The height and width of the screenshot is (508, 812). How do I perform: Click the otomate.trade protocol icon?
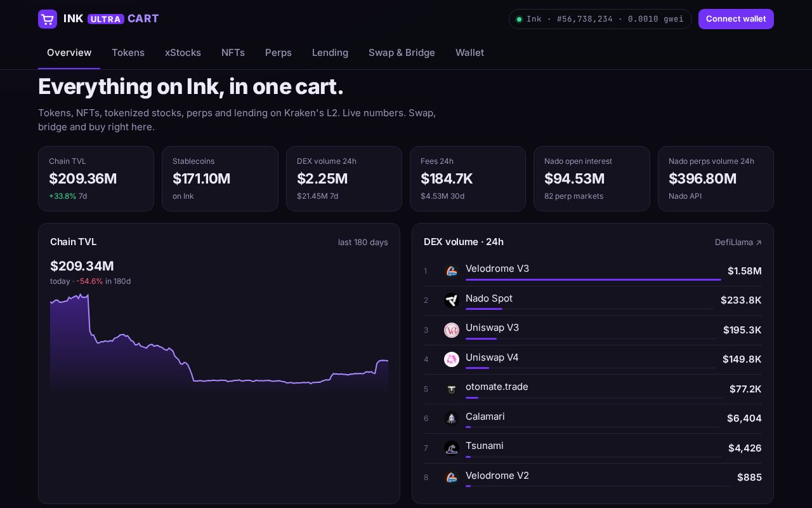coord(452,389)
